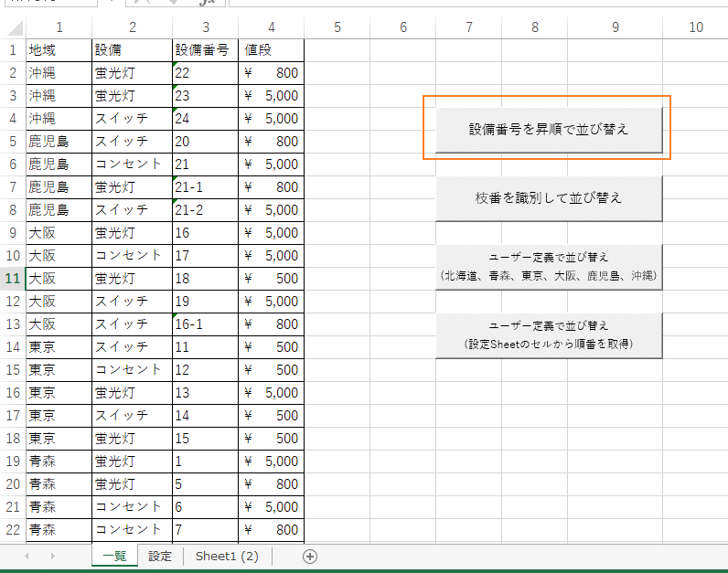Select コンセント cell in row 22
The image size is (728, 573).
[133, 530]
